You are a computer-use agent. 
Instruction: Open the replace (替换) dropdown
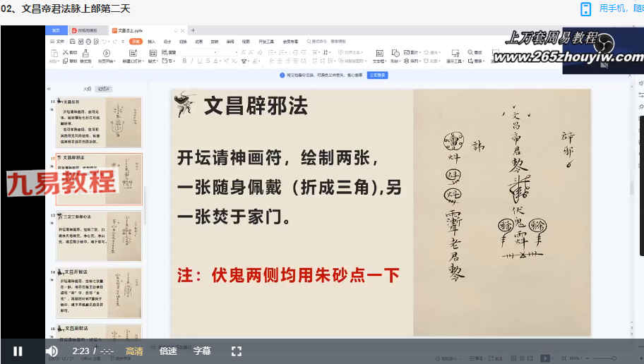(477, 61)
